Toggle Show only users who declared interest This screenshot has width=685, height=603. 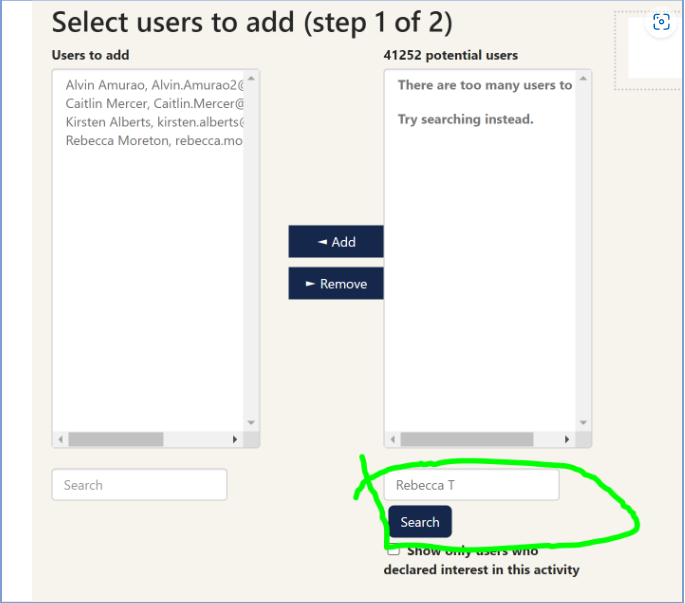394,549
